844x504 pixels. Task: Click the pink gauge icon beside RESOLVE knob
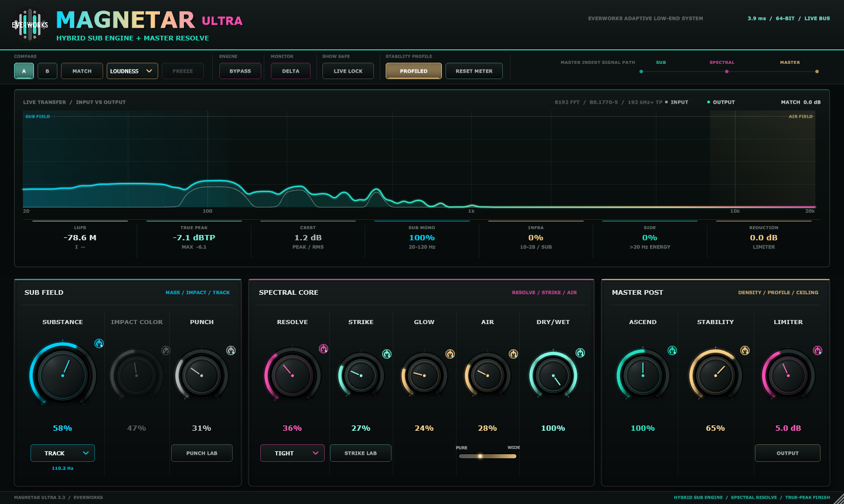(324, 349)
